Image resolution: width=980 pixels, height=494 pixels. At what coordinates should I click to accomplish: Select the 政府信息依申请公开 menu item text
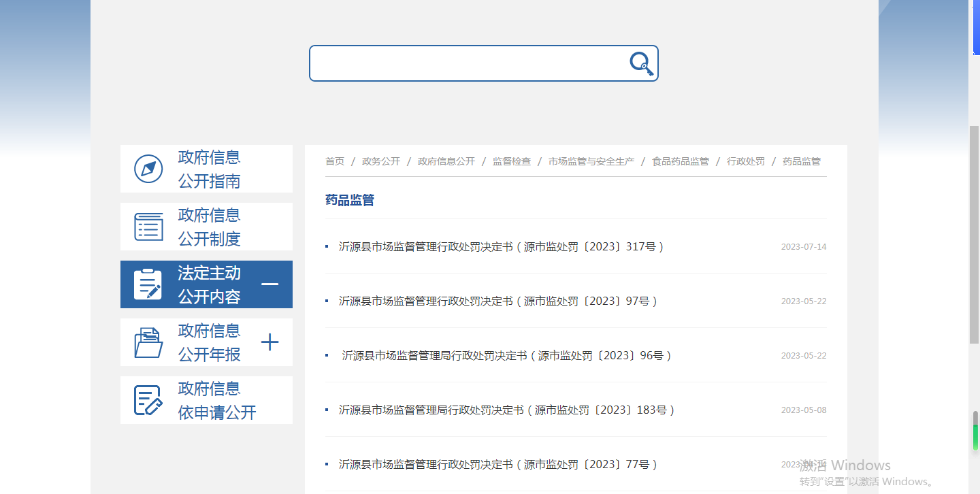[216, 400]
